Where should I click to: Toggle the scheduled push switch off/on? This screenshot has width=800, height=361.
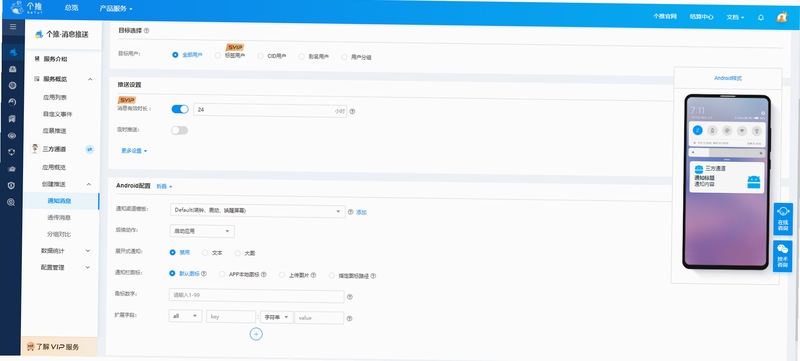(180, 131)
